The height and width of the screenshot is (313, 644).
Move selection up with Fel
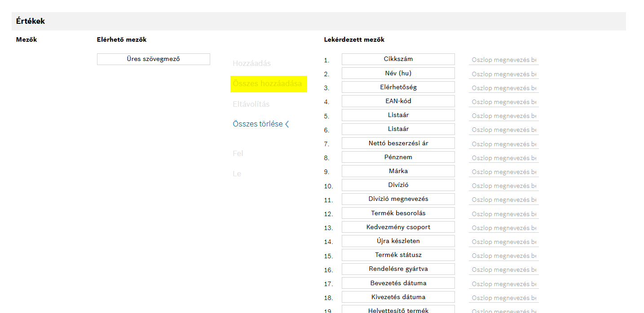click(238, 153)
